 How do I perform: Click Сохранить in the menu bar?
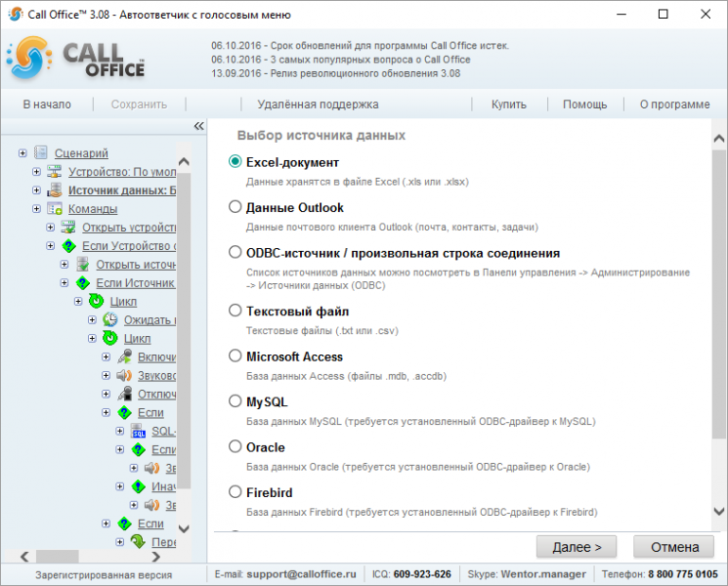pyautogui.click(x=140, y=105)
